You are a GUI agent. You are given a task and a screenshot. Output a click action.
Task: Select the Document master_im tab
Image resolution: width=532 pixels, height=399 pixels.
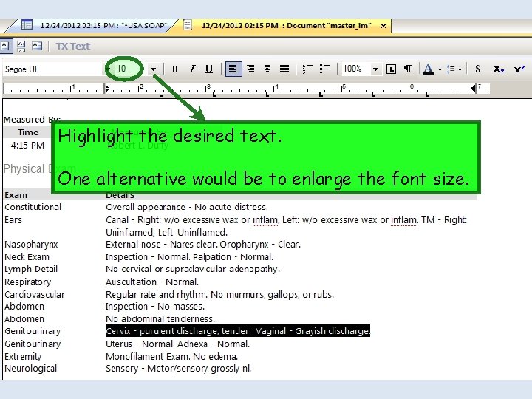coord(287,26)
